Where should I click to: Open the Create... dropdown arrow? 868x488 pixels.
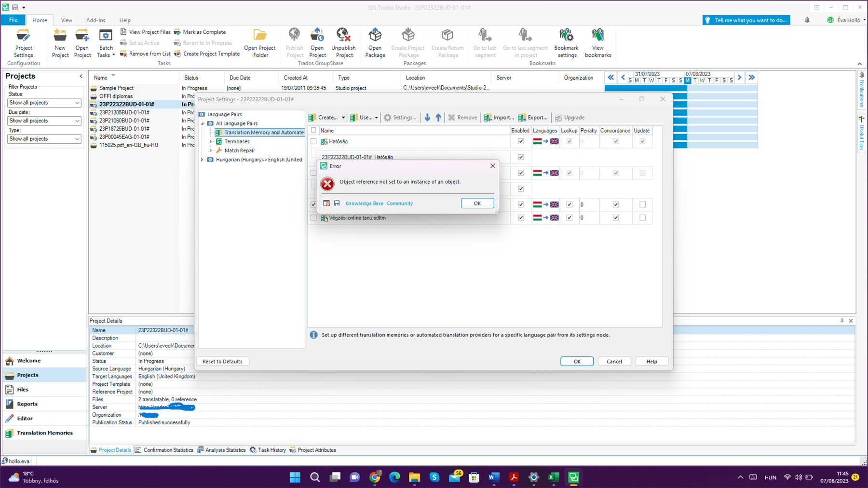(x=343, y=118)
